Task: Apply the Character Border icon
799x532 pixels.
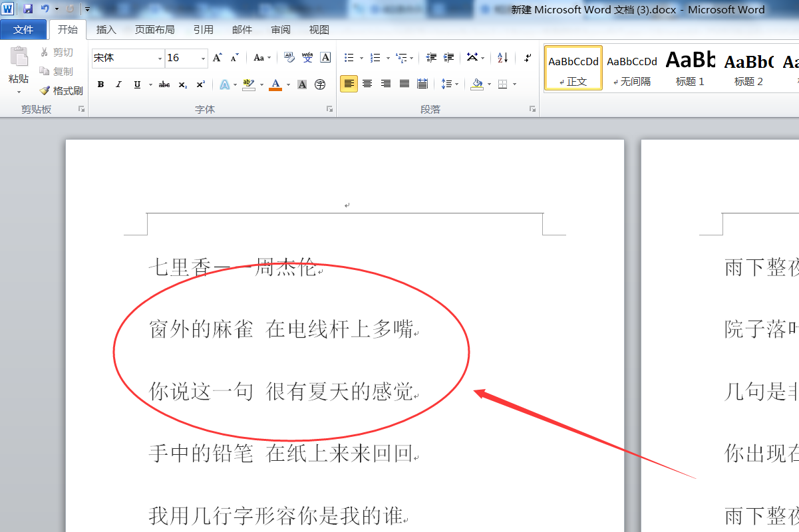Action: tap(325, 58)
